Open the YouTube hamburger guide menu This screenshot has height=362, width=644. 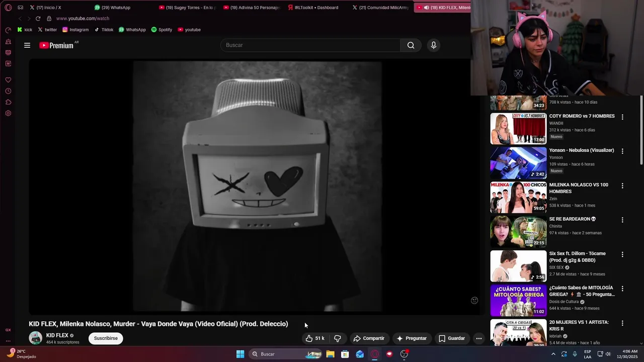pos(27,45)
